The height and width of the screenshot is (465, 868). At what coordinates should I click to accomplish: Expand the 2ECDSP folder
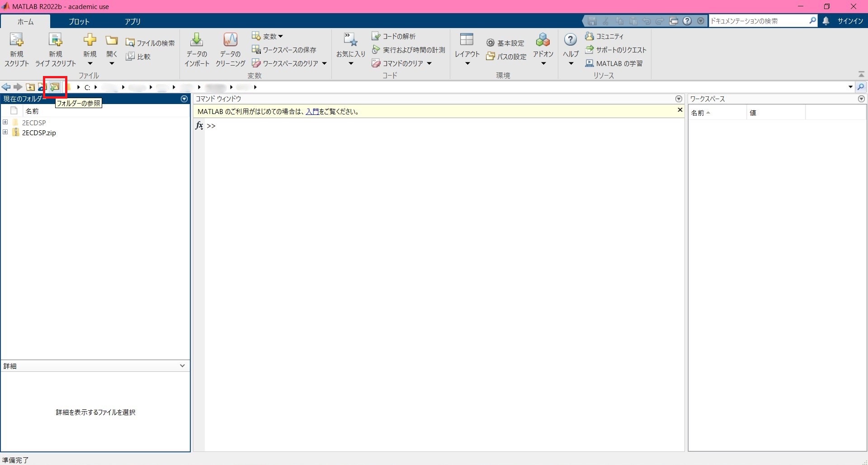(x=5, y=122)
